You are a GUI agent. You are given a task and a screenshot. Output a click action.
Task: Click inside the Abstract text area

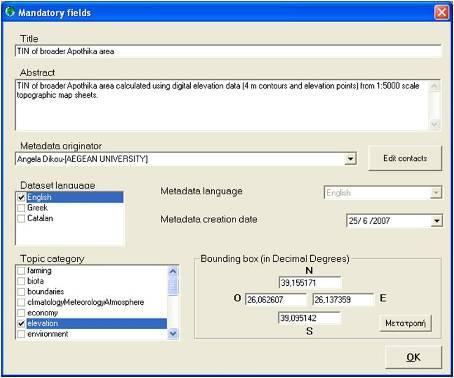tap(222, 105)
